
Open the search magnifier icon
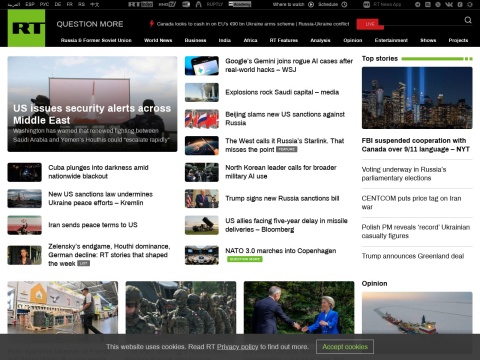(468, 20)
